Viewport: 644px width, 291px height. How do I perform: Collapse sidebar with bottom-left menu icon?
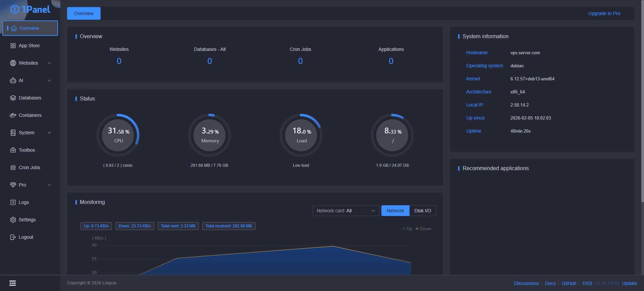[13, 283]
